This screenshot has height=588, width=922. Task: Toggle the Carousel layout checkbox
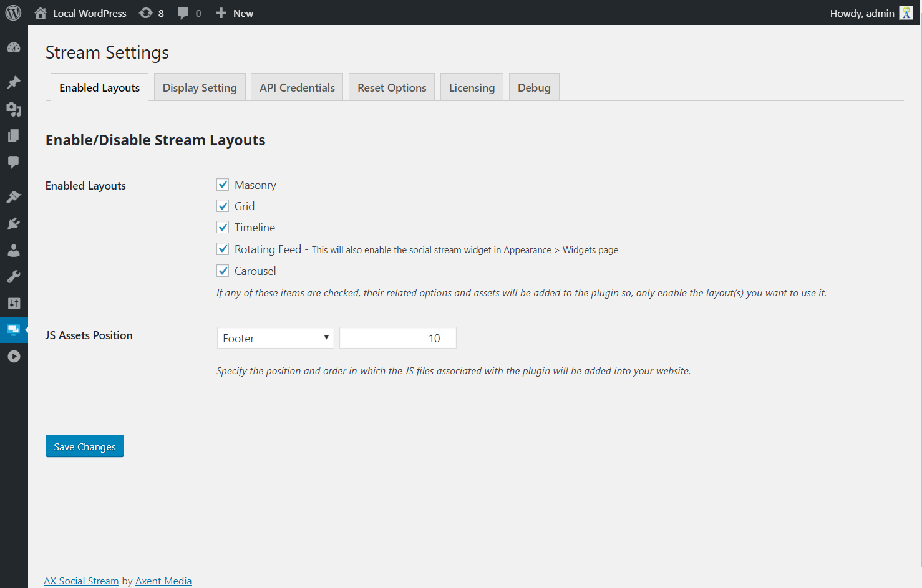pyautogui.click(x=223, y=271)
